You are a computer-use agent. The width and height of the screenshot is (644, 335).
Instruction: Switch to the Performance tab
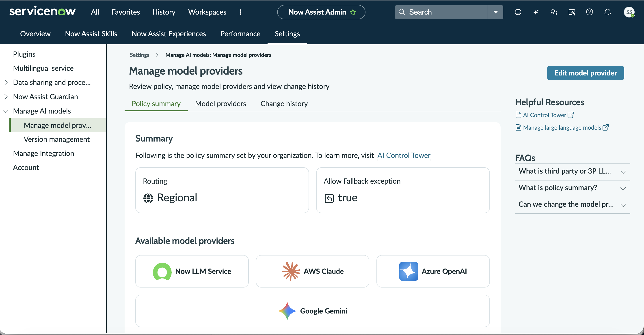(240, 34)
